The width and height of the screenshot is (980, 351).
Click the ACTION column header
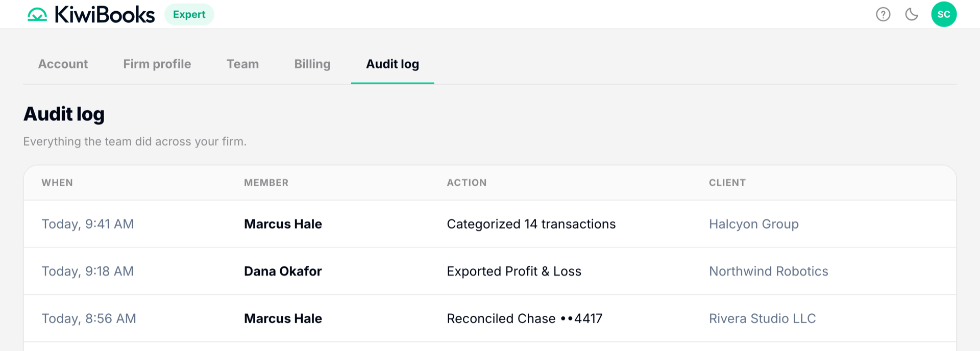(x=467, y=183)
